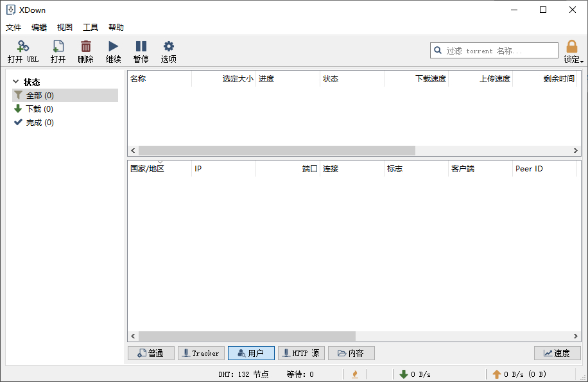
Task: Pause downloads with the 暂停 icon
Action: tap(141, 46)
